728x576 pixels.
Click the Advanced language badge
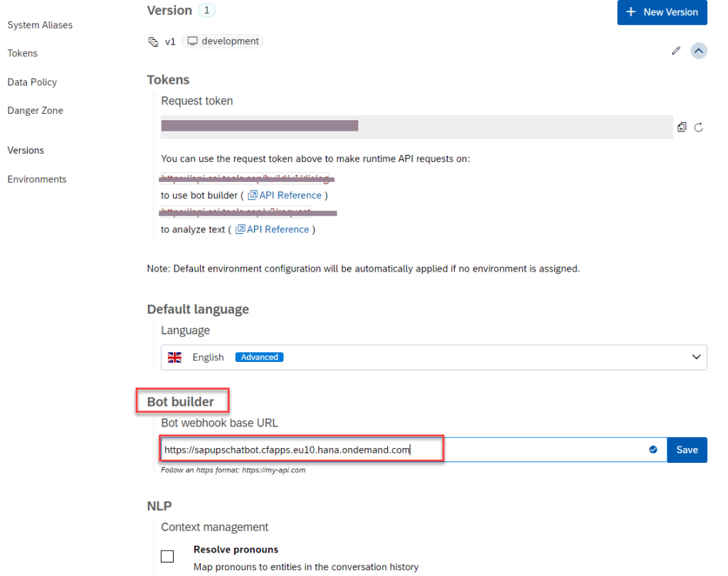[259, 357]
